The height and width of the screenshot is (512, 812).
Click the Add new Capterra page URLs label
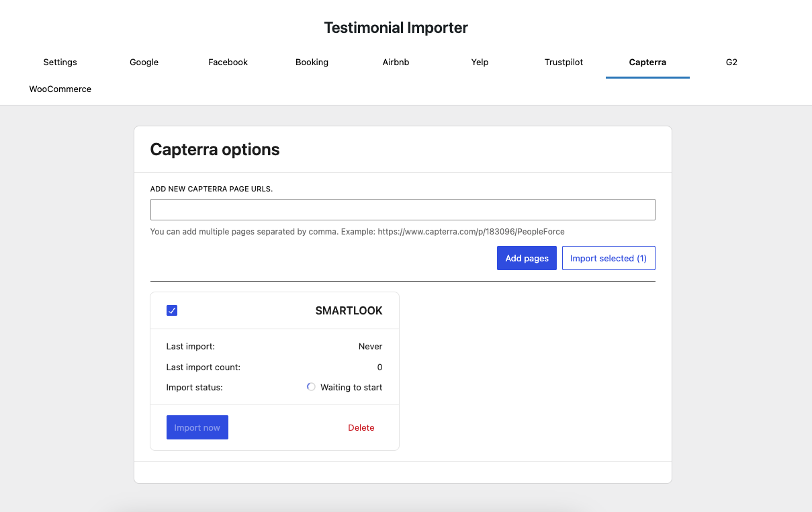click(x=212, y=189)
